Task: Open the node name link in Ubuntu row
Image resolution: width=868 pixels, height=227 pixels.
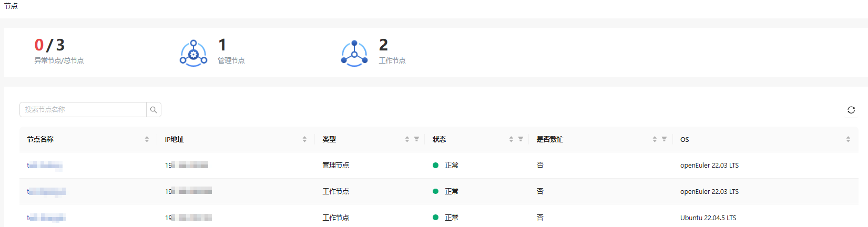Action: 46,218
